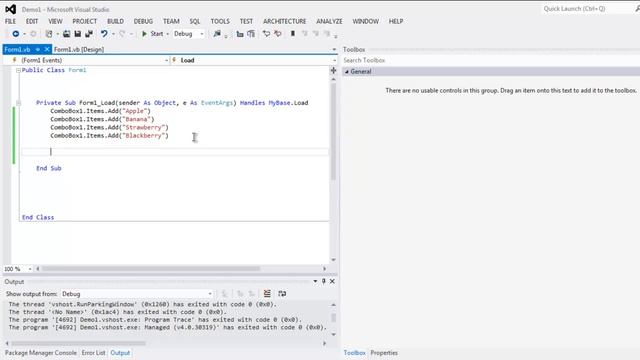Viewport: 640px width, 360px height.
Task: Switch to the Package Manager Console tab
Action: (41, 353)
